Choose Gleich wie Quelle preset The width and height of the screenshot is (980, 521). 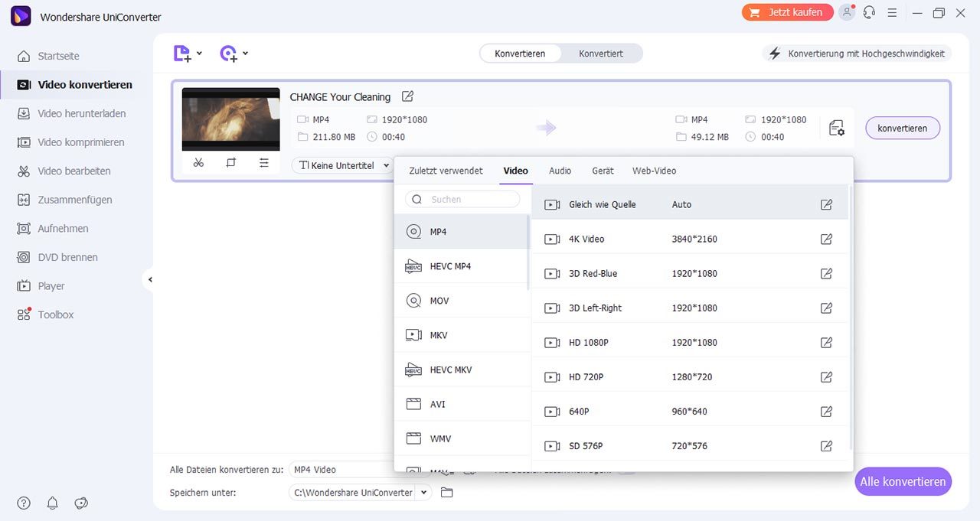tap(689, 204)
